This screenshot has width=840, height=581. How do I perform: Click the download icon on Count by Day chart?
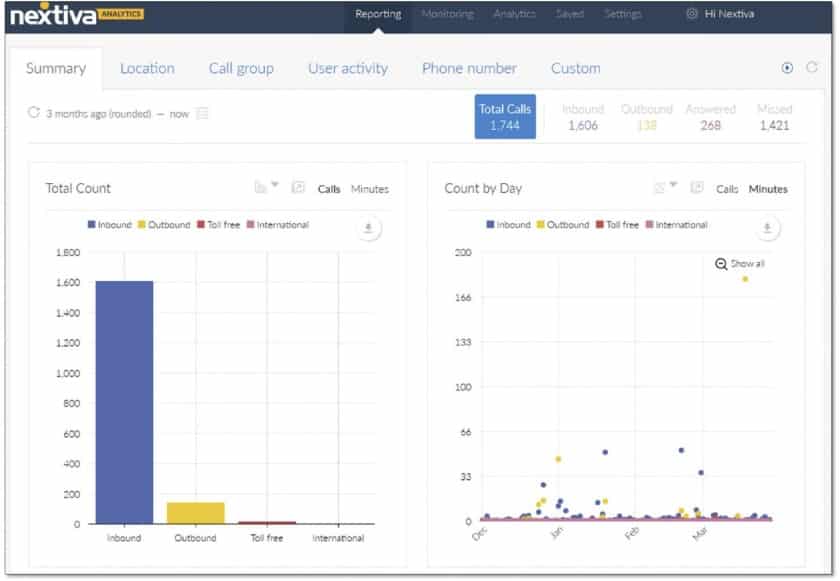tap(768, 226)
